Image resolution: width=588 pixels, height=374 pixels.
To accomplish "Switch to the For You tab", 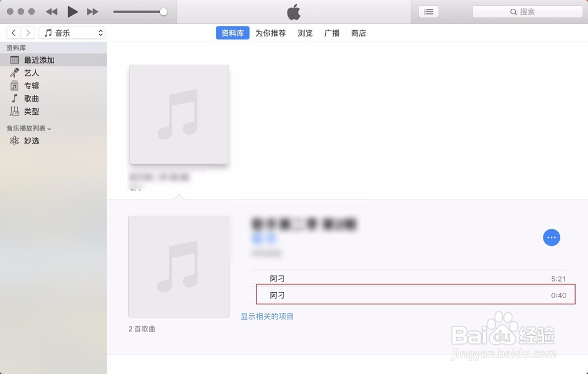I will 270,33.
